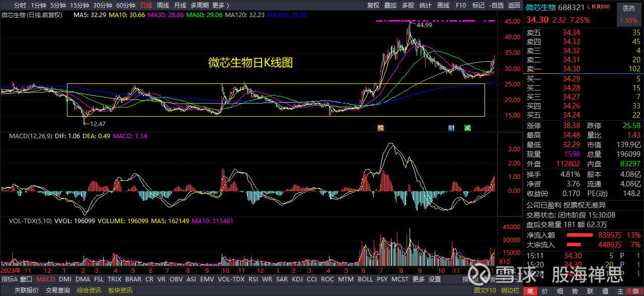The image size is (644, 296).
Task: Select the OBV indicator
Action: click(176, 279)
